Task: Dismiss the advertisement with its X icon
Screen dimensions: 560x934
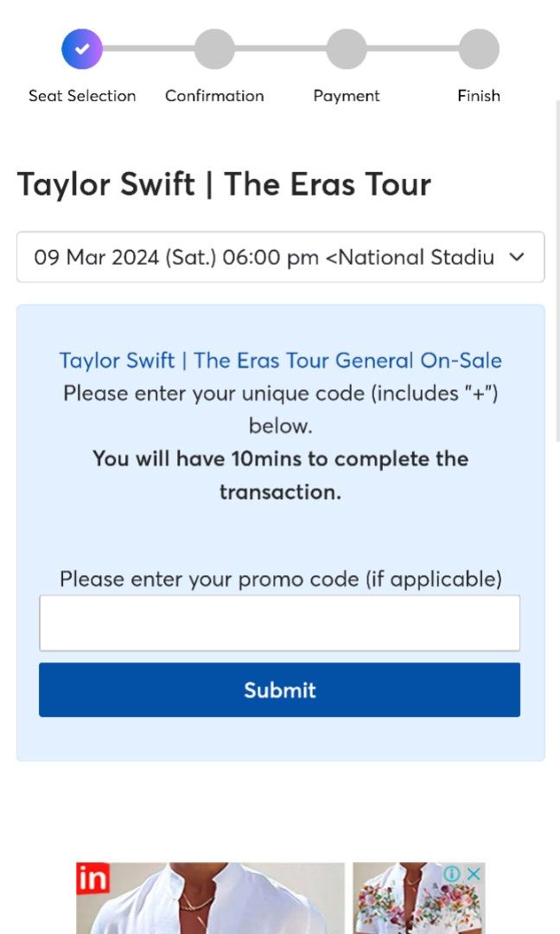Action: (x=474, y=874)
